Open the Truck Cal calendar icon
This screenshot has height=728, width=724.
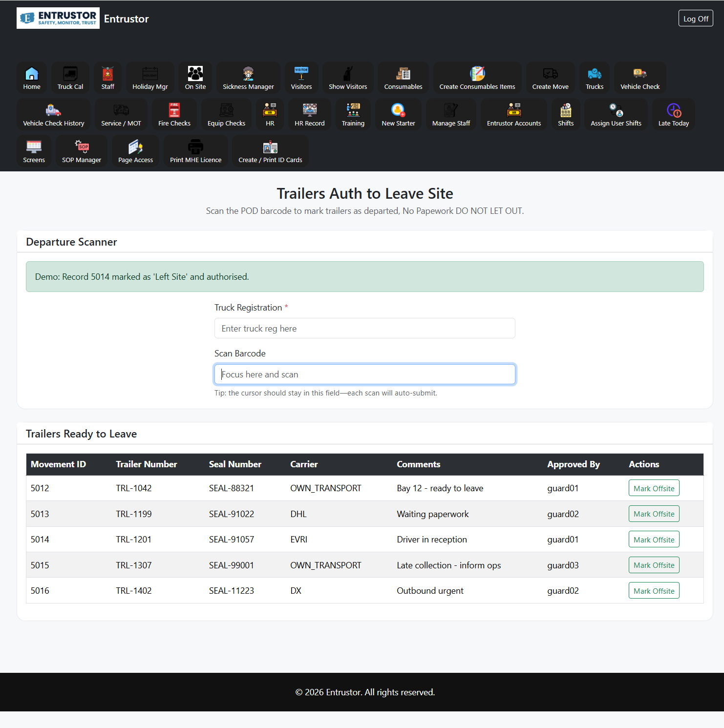point(70,74)
